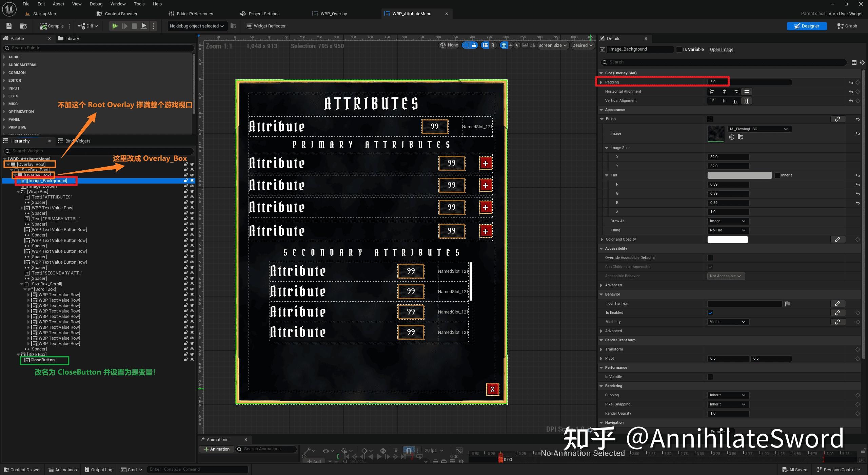Viewport: 868px width, 475px height.
Task: Toggle visibility of Image_Background in the hierarchy
Action: (x=192, y=180)
